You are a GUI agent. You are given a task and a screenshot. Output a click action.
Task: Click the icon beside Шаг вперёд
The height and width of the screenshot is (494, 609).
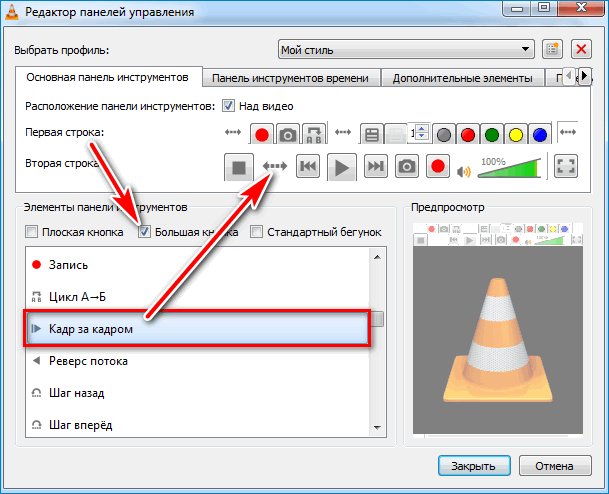click(37, 425)
